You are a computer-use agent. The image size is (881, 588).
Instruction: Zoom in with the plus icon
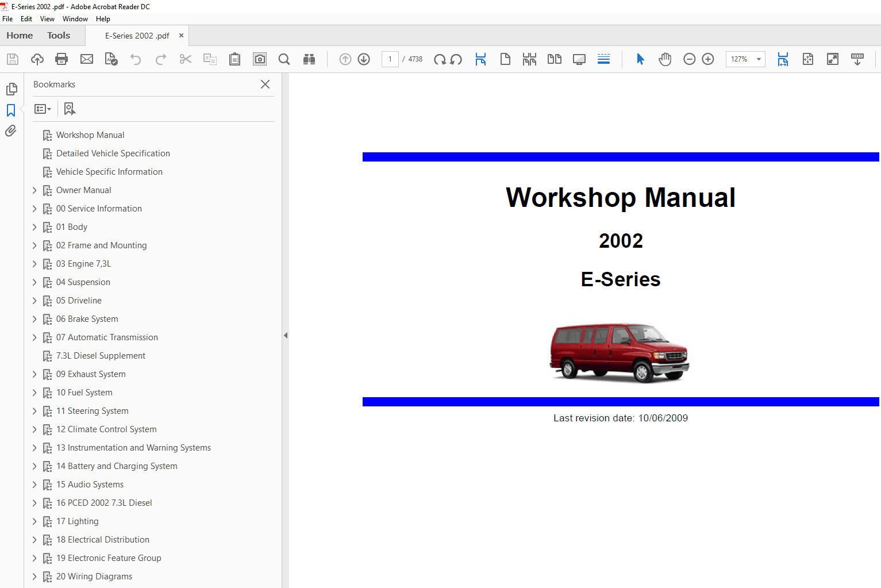[x=708, y=59]
